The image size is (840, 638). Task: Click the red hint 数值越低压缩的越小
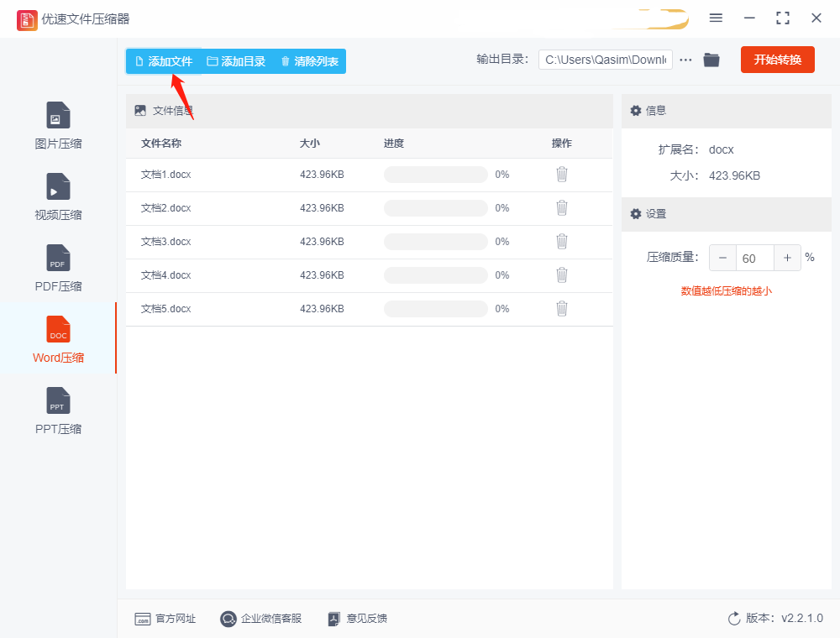[726, 291]
